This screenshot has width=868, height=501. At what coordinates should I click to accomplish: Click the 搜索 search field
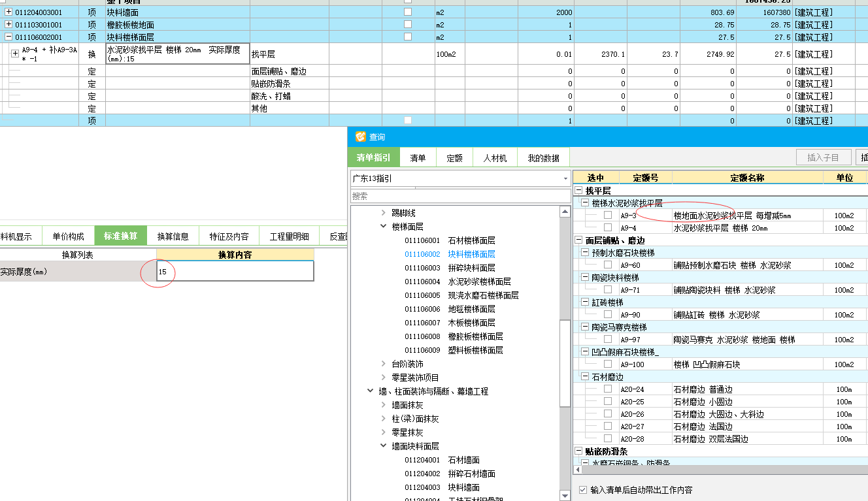pyautogui.click(x=461, y=196)
